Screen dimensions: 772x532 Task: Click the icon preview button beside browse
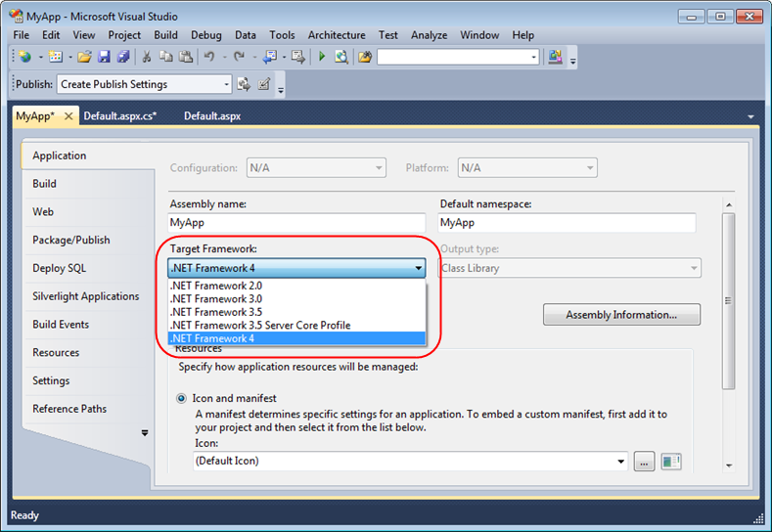pyautogui.click(x=670, y=462)
